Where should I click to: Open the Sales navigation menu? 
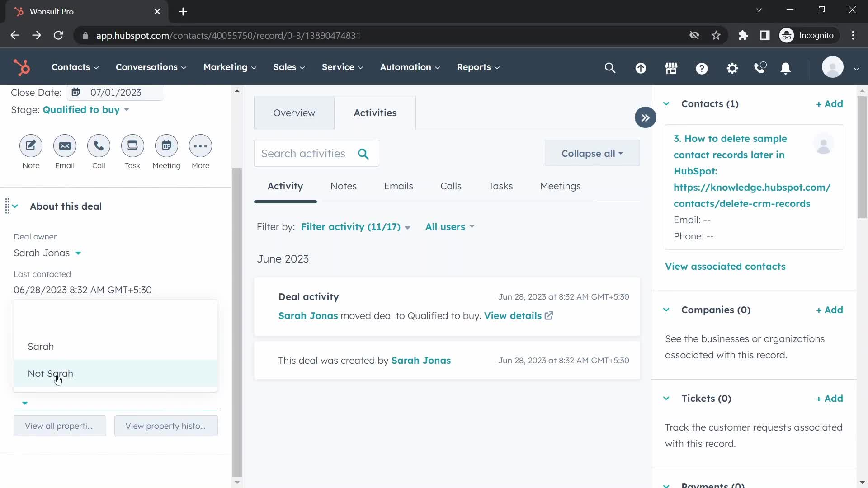(x=289, y=67)
